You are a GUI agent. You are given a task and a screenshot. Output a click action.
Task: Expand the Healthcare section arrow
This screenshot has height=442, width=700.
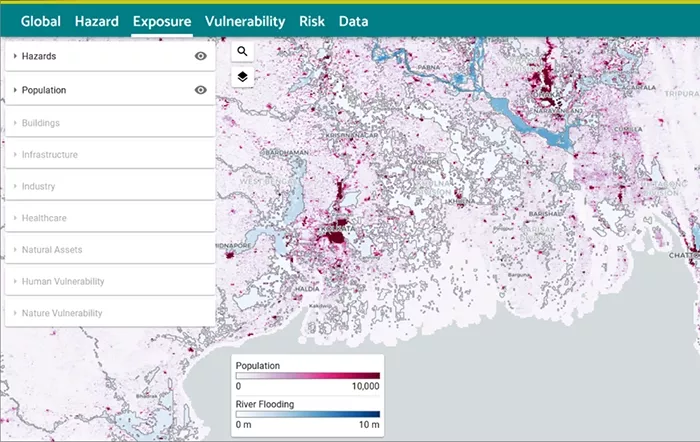click(15, 218)
